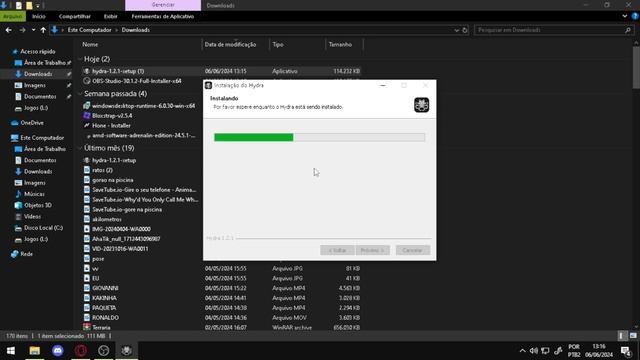Switch to details view layout icon
This screenshot has height=360, width=640.
(621, 336)
